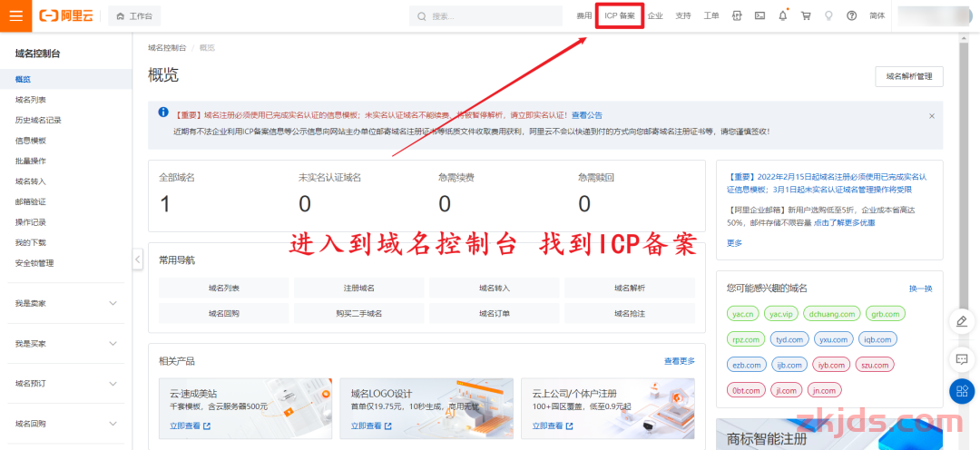
Task: Refresh suggested domains with 换一换
Action: click(x=921, y=289)
